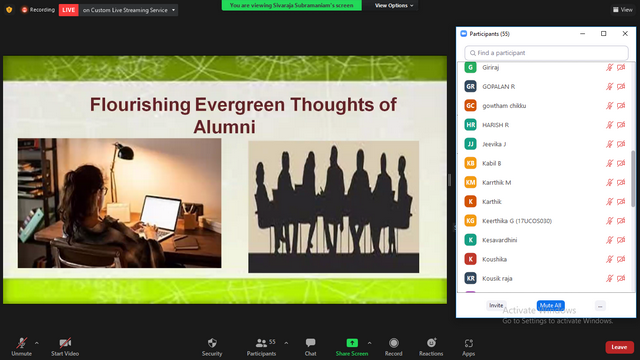This screenshot has width=640, height=360.
Task: Select the Koushika participant name
Action: pos(494,259)
